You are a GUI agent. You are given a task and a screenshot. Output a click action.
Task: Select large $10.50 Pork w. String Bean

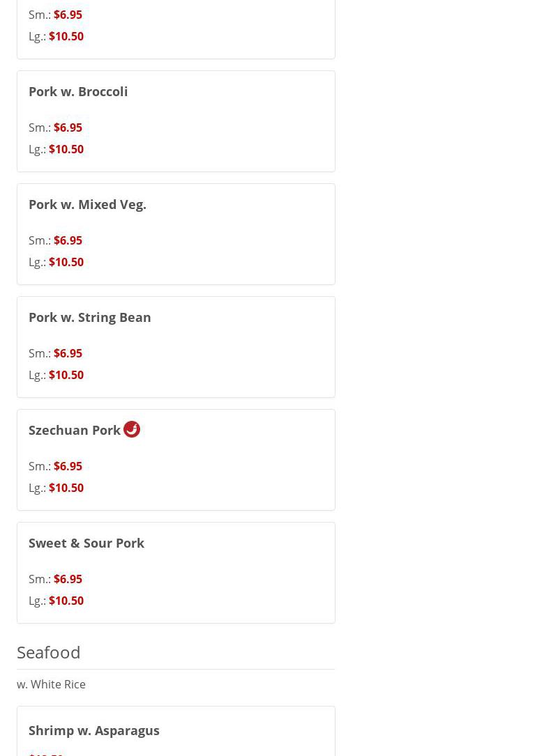click(66, 375)
